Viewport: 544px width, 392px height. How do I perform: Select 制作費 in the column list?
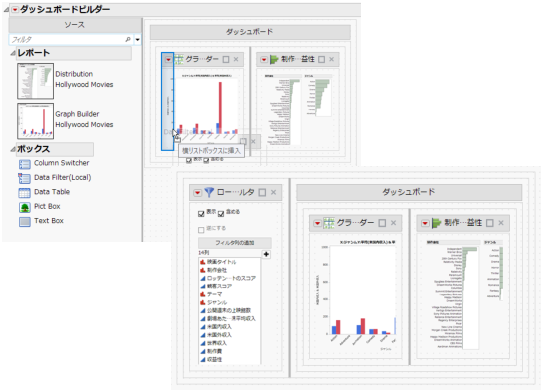point(214,351)
